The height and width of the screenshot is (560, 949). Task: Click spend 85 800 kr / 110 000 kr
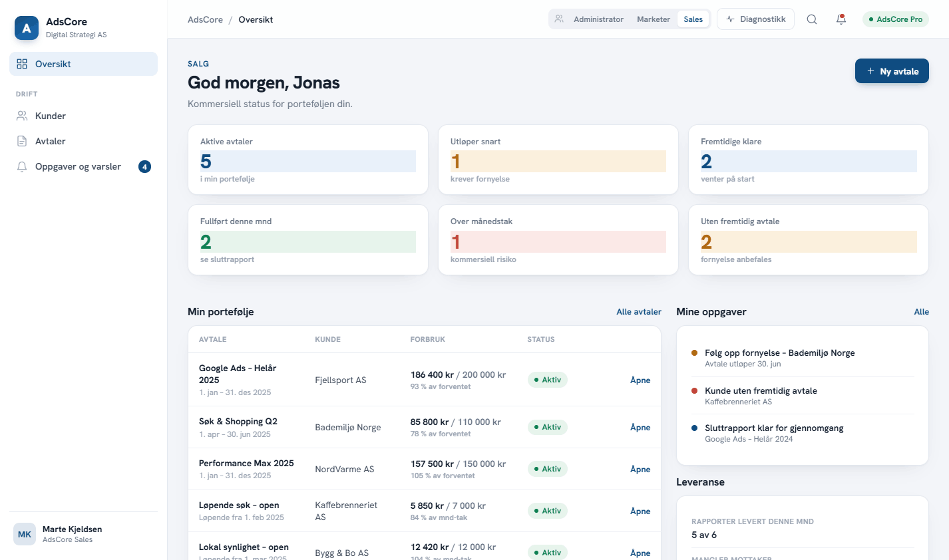click(x=456, y=422)
